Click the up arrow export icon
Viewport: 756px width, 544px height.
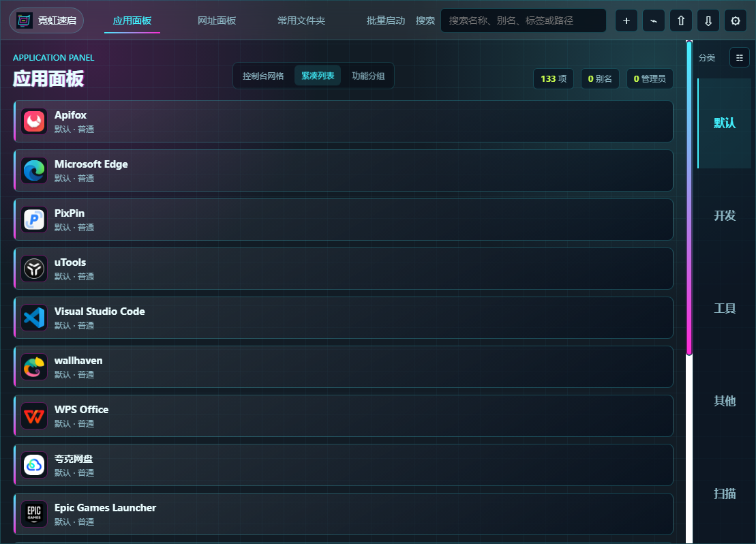[681, 20]
